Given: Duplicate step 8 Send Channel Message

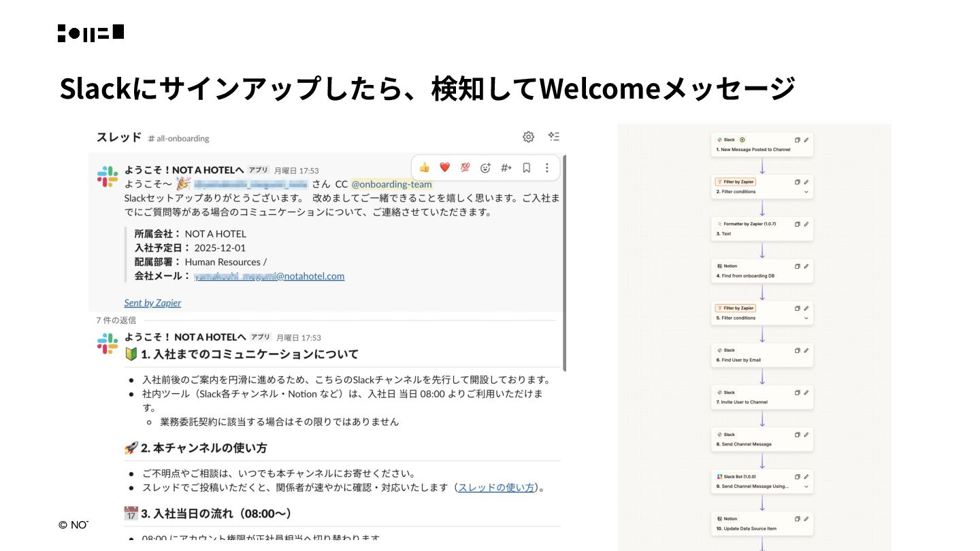Looking at the screenshot, I should 798,434.
